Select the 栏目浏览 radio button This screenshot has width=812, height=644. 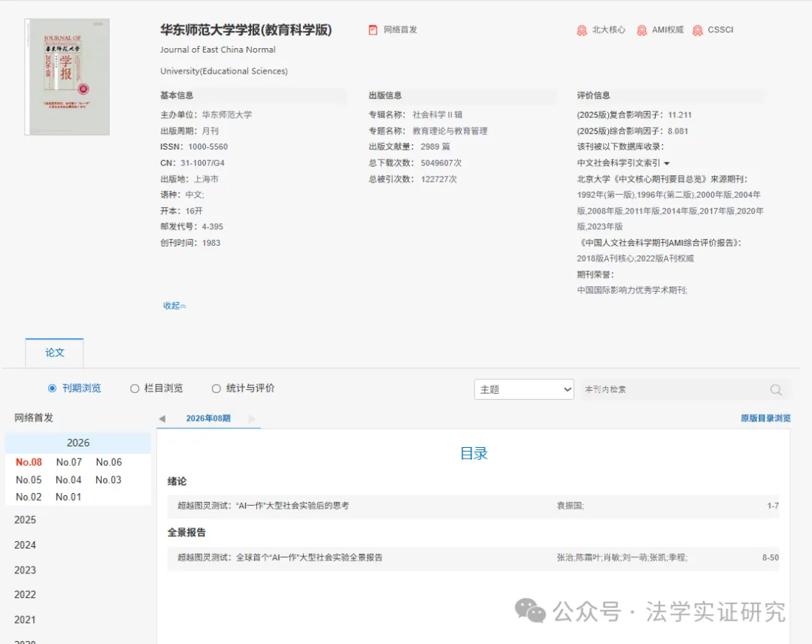(x=135, y=389)
